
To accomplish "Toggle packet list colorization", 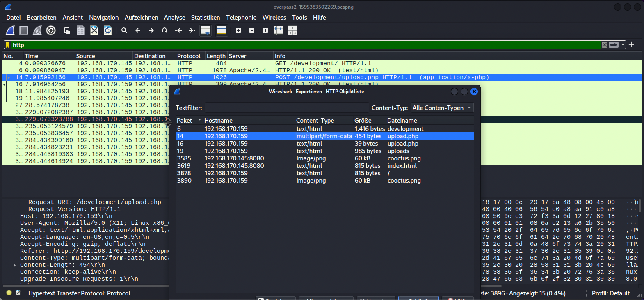I will pos(222,31).
